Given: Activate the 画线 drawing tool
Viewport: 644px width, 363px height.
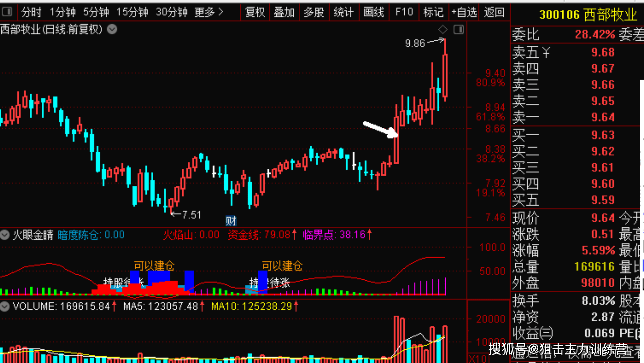Looking at the screenshot, I should pos(374,13).
